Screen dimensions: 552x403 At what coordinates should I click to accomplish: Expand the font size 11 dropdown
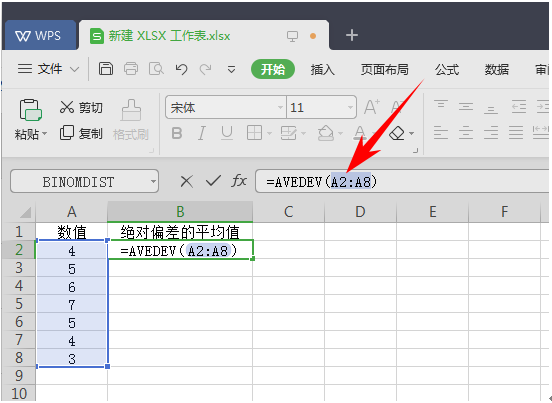click(x=350, y=107)
